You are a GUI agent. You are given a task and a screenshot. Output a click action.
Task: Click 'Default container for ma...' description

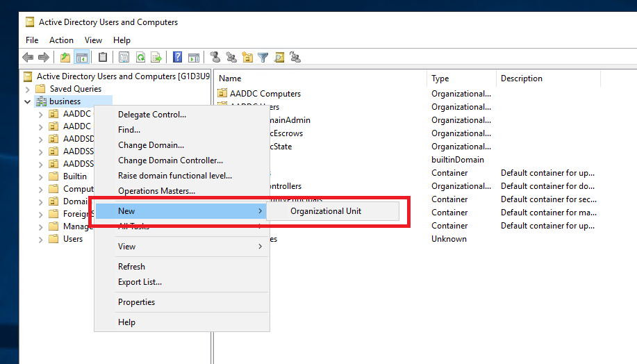549,213
